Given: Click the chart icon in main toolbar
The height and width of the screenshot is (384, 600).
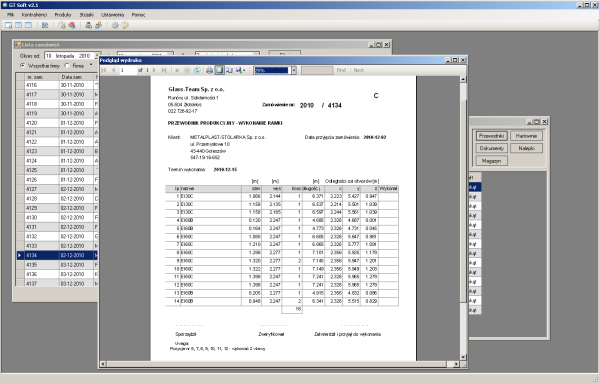Looking at the screenshot, I should 45,25.
